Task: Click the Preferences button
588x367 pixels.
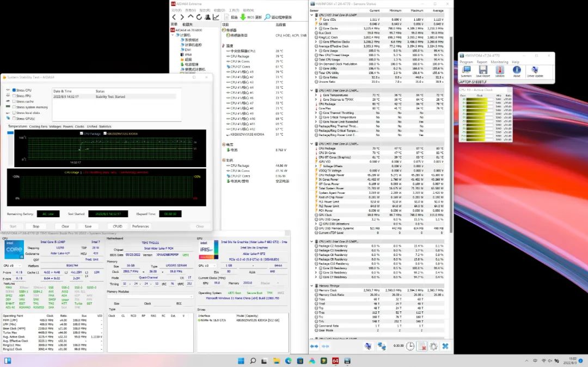Action: [140, 226]
